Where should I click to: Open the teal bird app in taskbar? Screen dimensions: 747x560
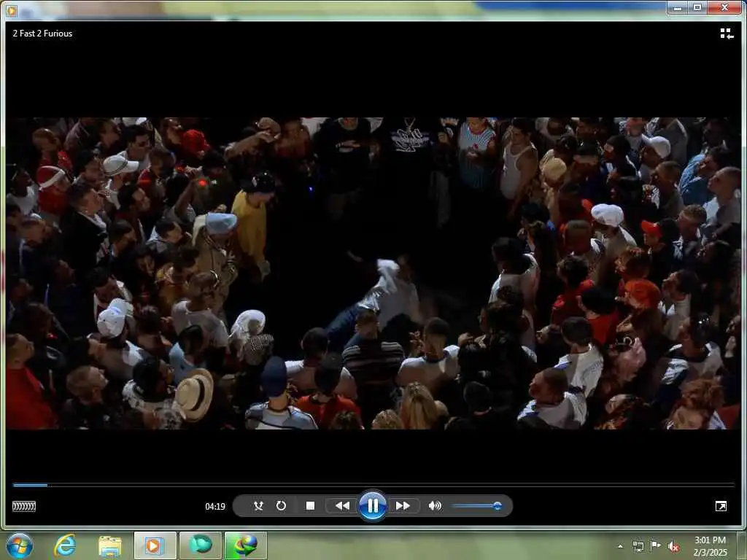tap(201, 545)
